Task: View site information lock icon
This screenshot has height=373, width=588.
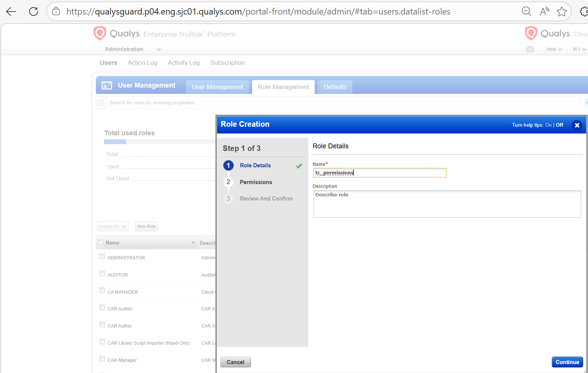Action: coord(56,12)
